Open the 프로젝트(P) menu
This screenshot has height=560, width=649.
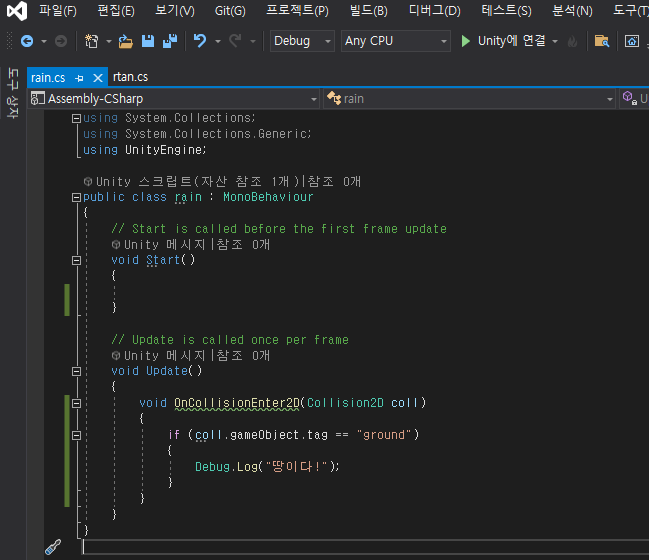(297, 10)
